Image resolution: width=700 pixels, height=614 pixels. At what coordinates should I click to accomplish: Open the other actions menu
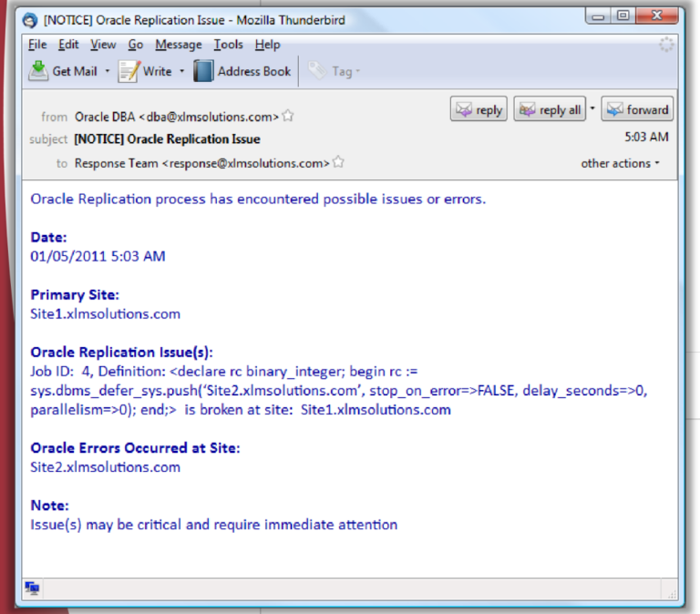click(621, 163)
